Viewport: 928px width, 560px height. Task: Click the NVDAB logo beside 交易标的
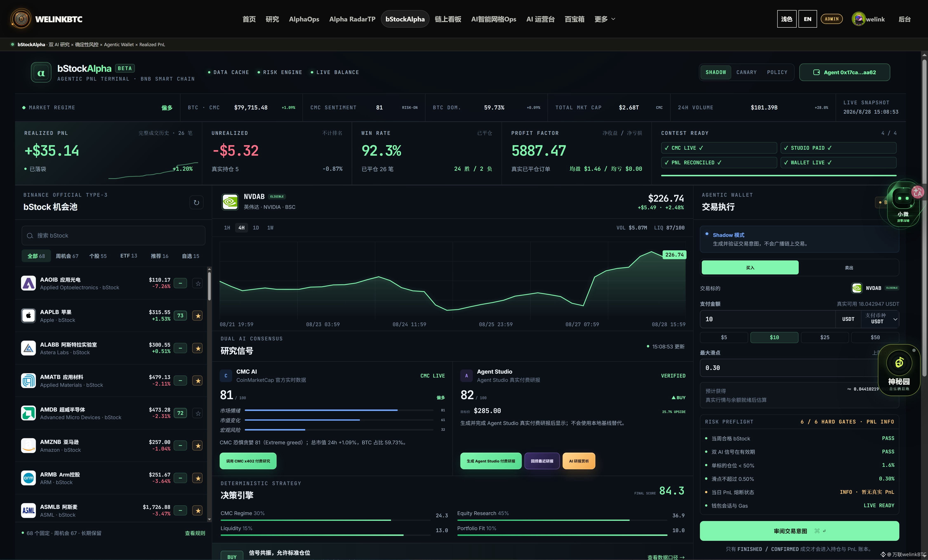pyautogui.click(x=857, y=288)
